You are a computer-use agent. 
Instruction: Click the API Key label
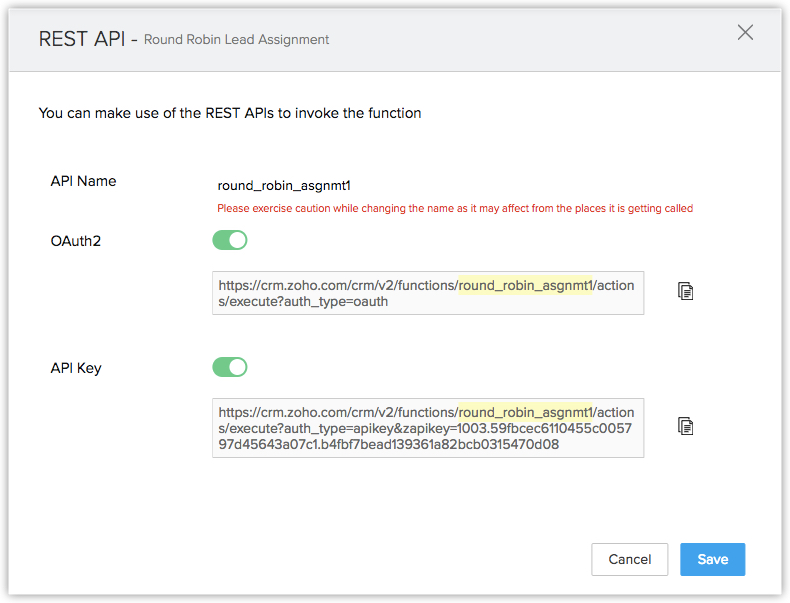coord(76,367)
